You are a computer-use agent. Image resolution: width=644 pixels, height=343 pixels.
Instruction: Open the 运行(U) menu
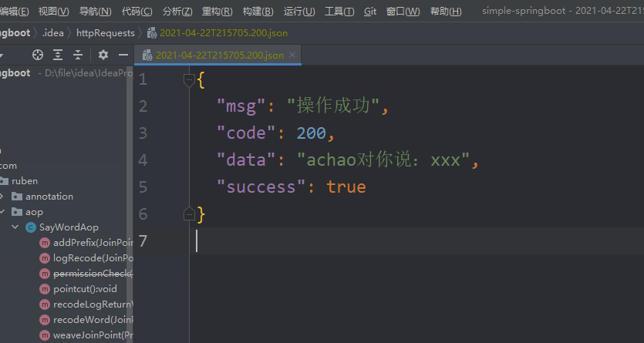point(299,12)
